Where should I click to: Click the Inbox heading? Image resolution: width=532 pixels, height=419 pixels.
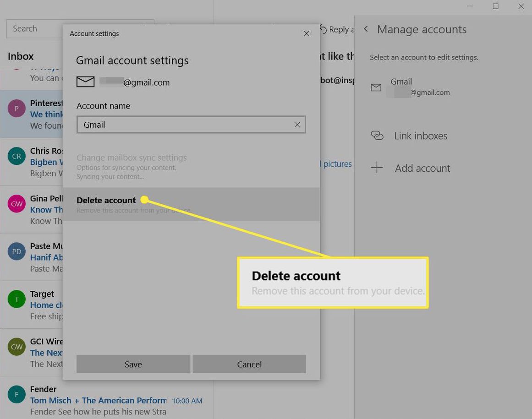tap(21, 56)
